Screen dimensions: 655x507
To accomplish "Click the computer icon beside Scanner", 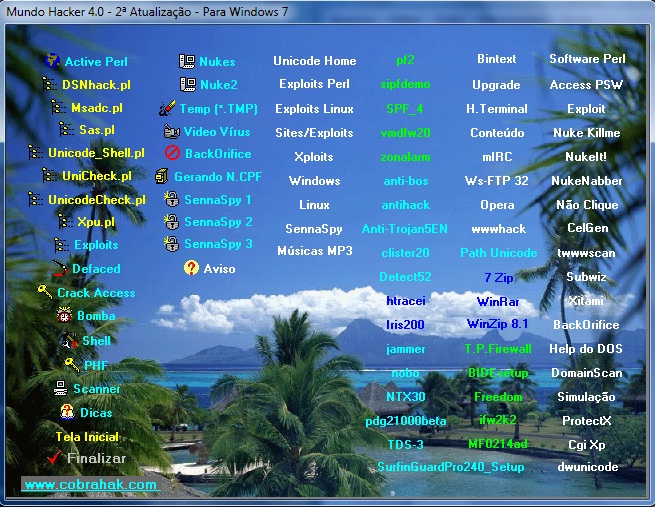I will click(x=60, y=388).
